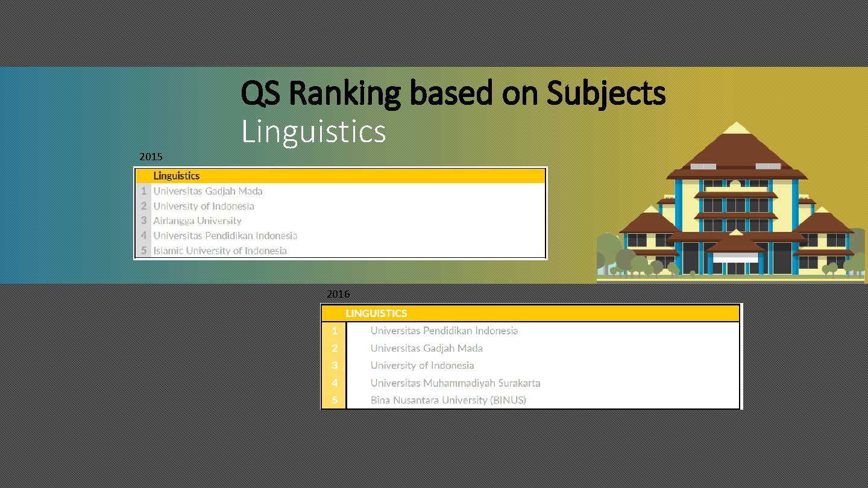Select "Universitas Pendidikan Indonesia" in the 2015 table

tap(225, 236)
